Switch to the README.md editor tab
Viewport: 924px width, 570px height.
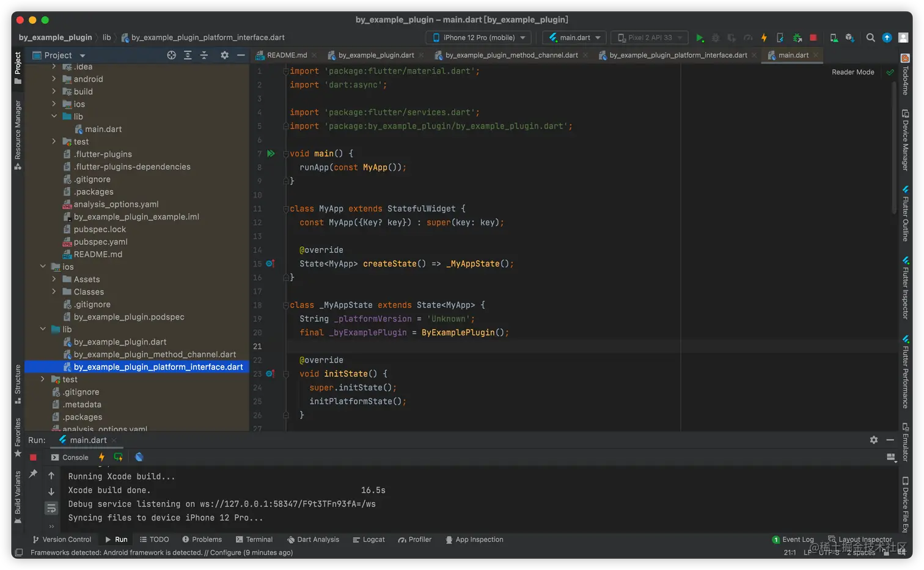coord(287,55)
